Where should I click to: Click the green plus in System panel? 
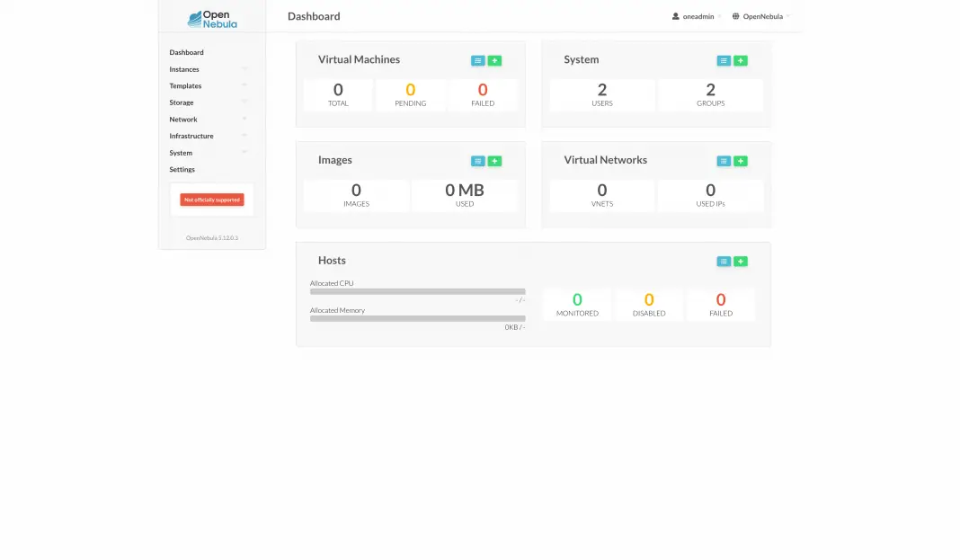pos(741,61)
